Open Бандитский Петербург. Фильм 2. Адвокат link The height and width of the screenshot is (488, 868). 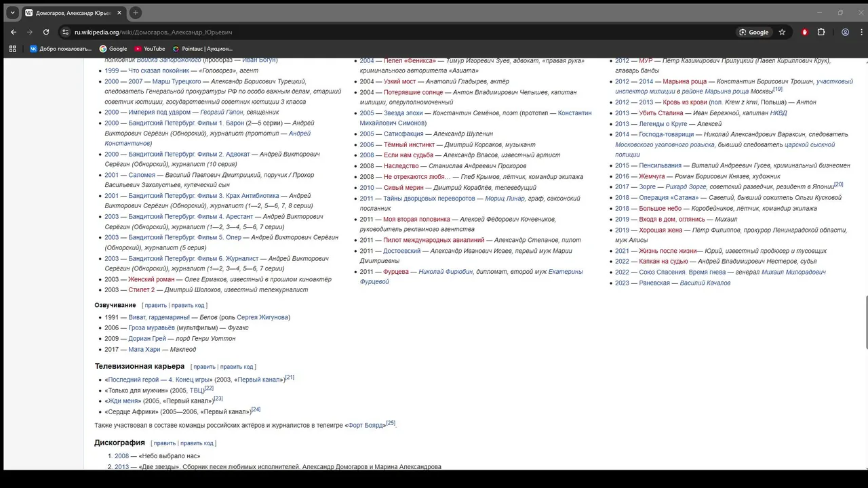coord(189,155)
